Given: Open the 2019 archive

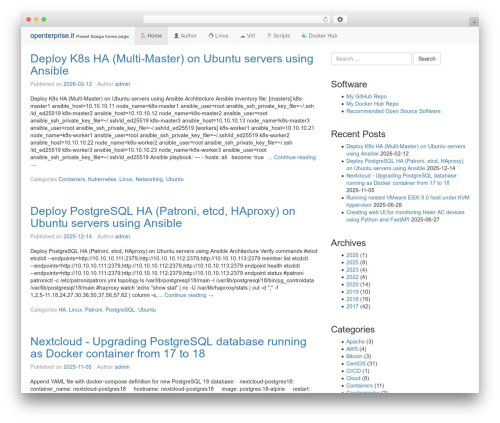Looking at the screenshot, I should (x=352, y=292).
